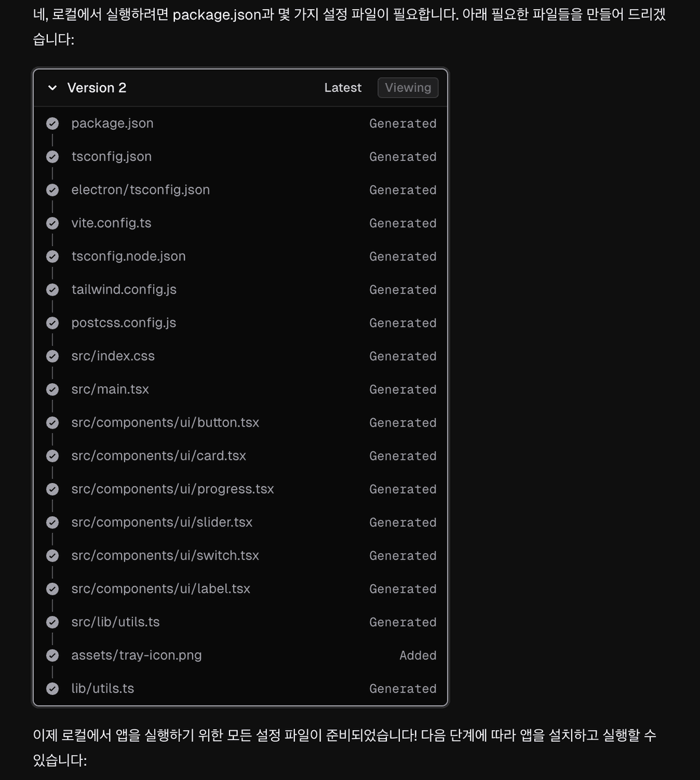Open the electron/tsconfig.json file
This screenshot has width=700, height=780.
coord(141,190)
